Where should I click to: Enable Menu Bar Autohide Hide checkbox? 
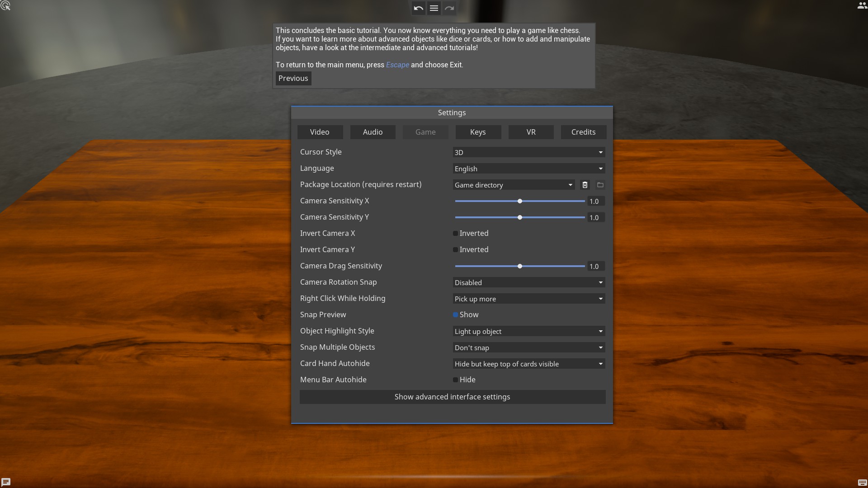click(x=456, y=380)
